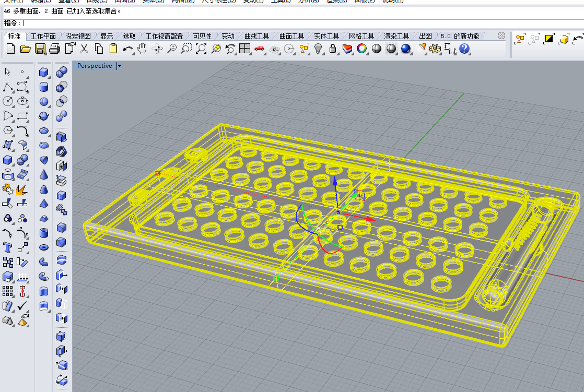Viewport: 584px width, 392px height.
Task: Open Help with the question mark icon
Action: [464, 49]
